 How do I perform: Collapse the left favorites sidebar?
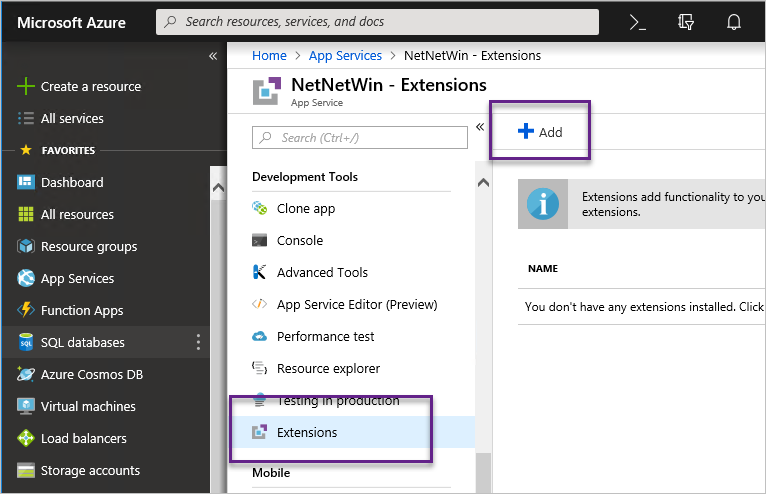(213, 56)
